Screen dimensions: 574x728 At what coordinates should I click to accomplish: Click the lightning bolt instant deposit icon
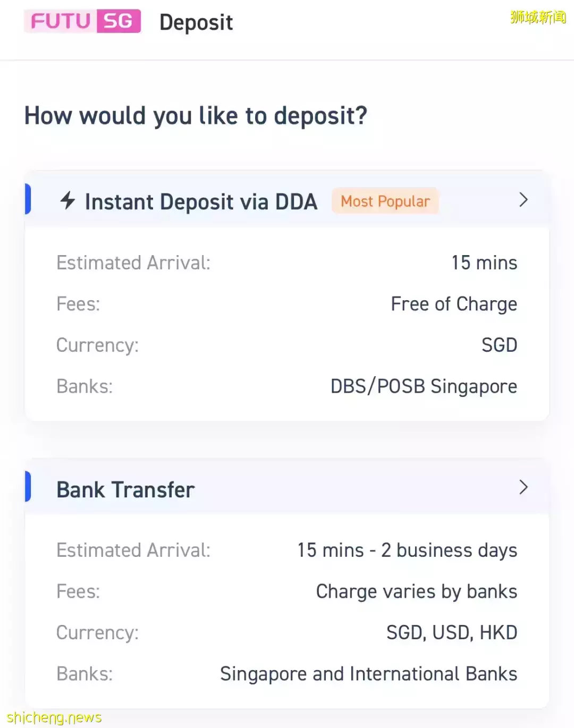(x=67, y=200)
